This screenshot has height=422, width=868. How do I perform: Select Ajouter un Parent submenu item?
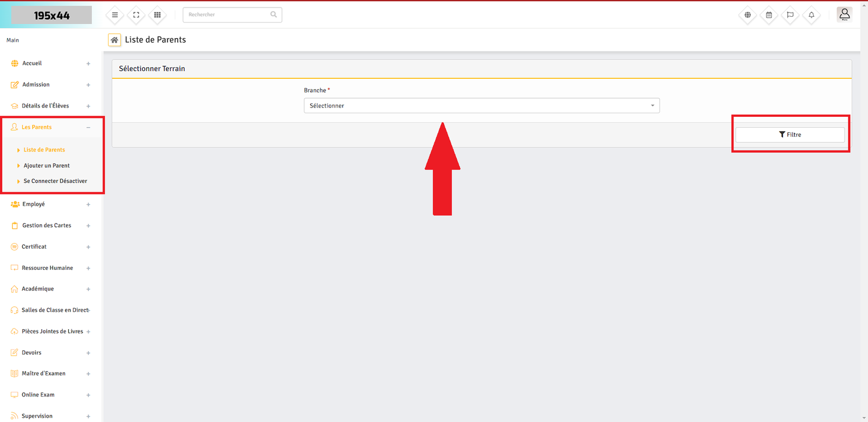point(47,166)
